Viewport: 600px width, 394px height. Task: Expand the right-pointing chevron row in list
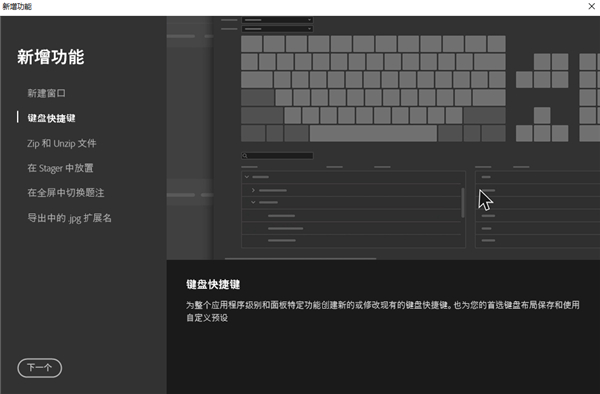point(253,190)
